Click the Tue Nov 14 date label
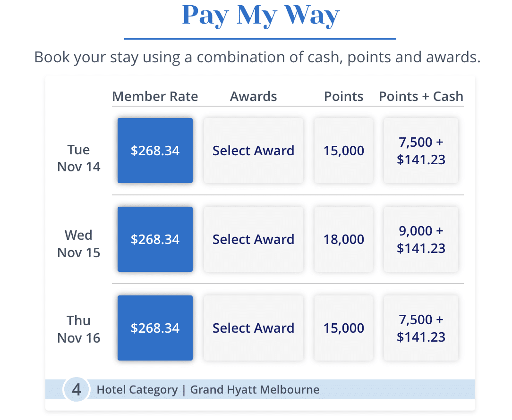This screenshot has width=512, height=420. tap(78, 158)
